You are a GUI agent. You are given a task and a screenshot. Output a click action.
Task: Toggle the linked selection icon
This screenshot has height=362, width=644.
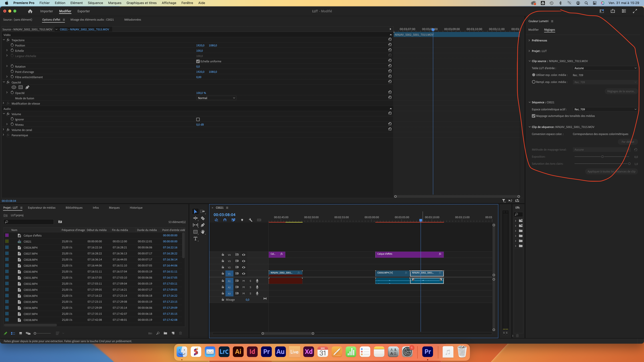coord(233,220)
